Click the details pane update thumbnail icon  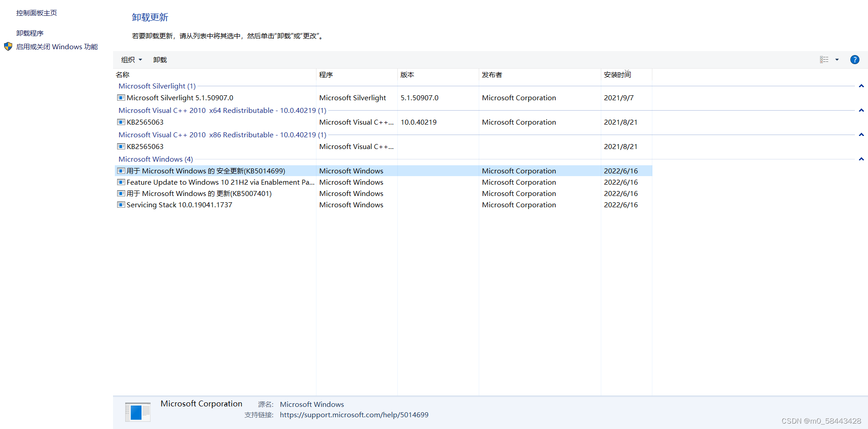[138, 412]
